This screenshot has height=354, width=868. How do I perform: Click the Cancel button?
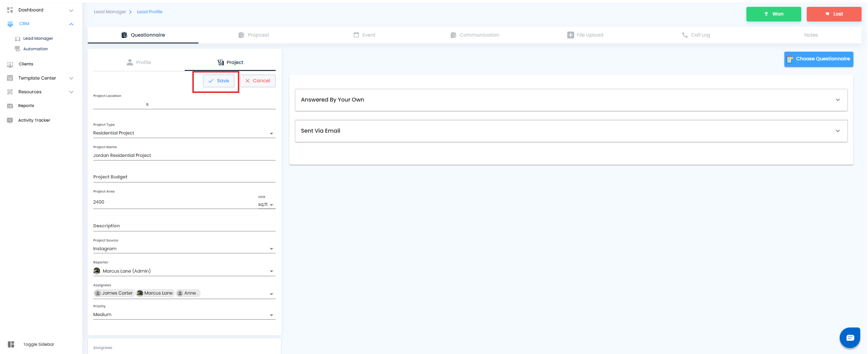tap(258, 81)
